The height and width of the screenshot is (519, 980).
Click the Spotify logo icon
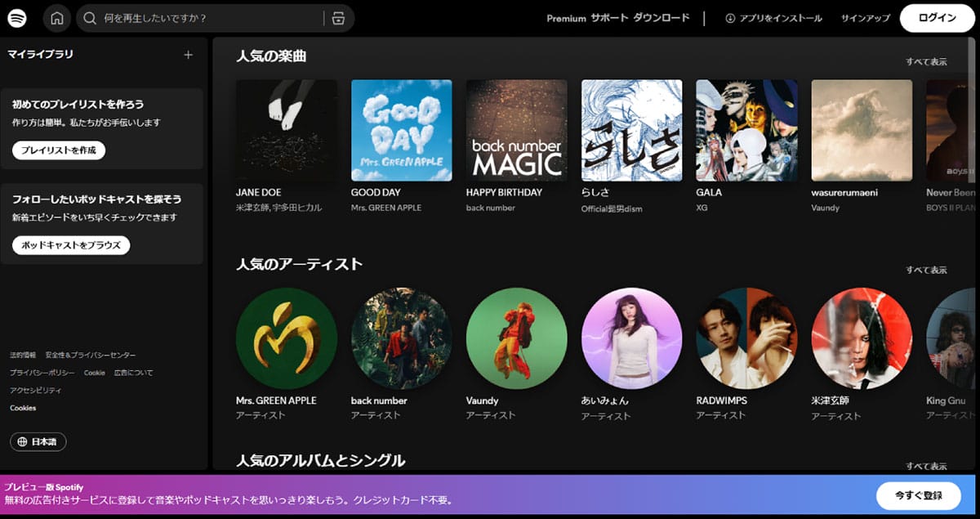click(17, 18)
